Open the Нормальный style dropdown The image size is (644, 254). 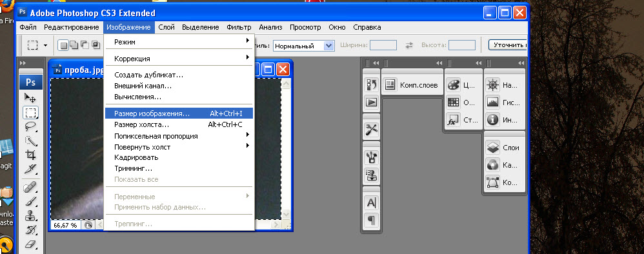(303, 46)
